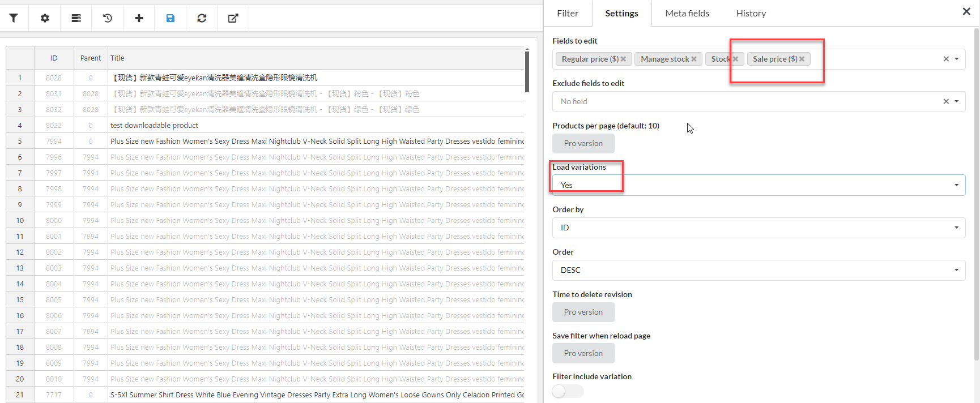Select row number 5 header
This screenshot has height=403, width=980.
20,141
